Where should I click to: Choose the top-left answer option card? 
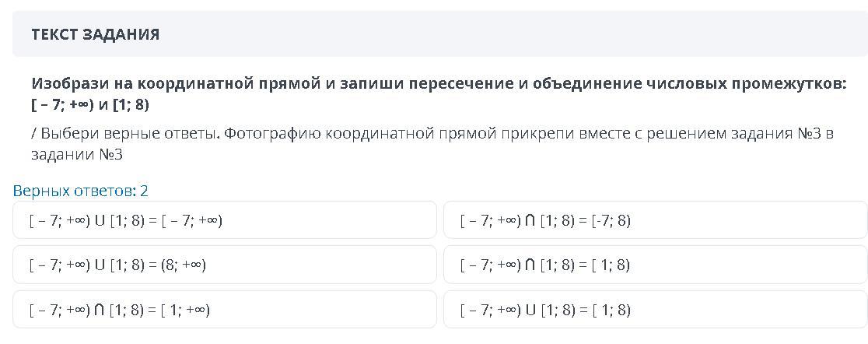tap(224, 220)
